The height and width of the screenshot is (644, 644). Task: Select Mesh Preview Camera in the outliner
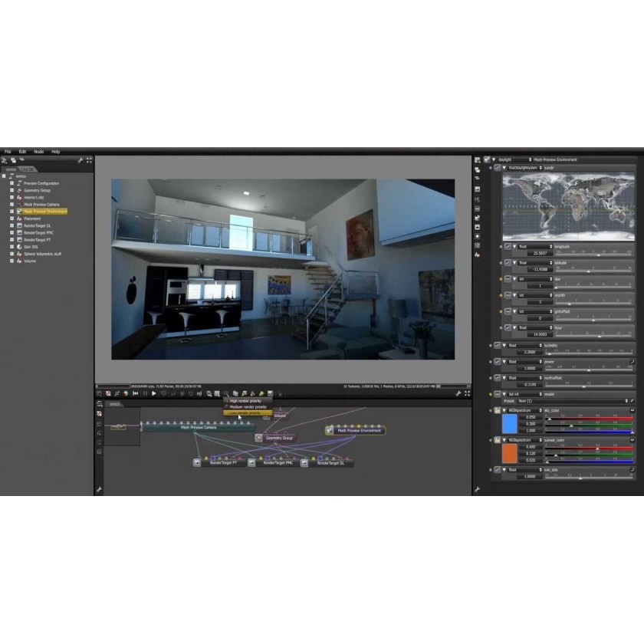41,205
